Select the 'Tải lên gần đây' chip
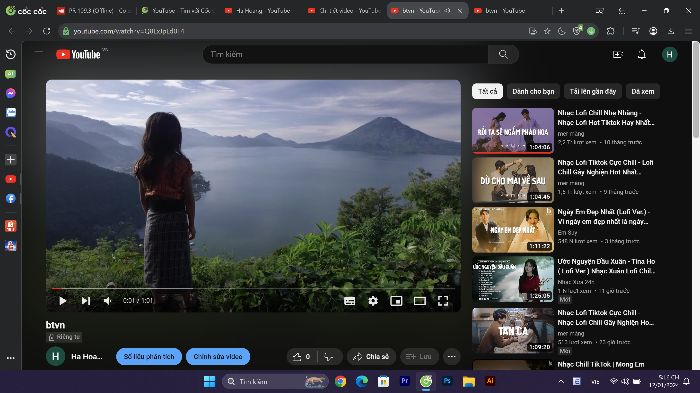Screen dimensions: 700x393 (x=592, y=91)
